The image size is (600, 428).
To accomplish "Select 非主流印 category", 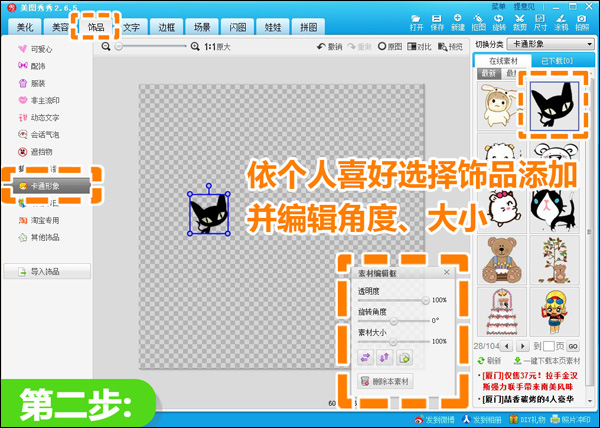I will click(x=39, y=100).
